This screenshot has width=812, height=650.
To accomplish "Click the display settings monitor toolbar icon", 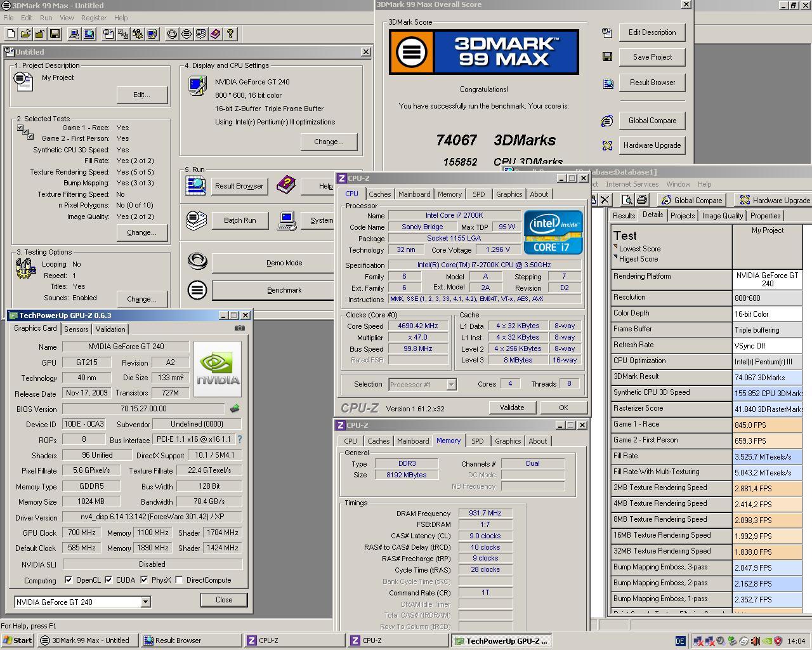I will click(152, 34).
